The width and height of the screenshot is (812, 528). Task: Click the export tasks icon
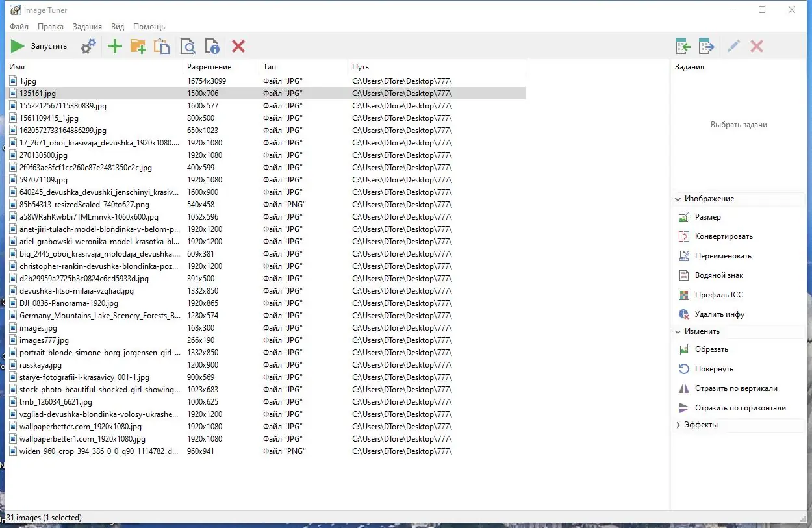(706, 46)
